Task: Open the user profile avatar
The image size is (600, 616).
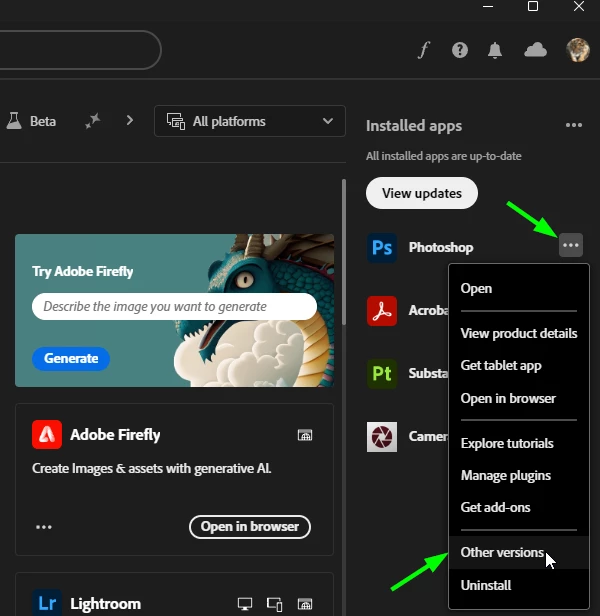Action: point(578,50)
